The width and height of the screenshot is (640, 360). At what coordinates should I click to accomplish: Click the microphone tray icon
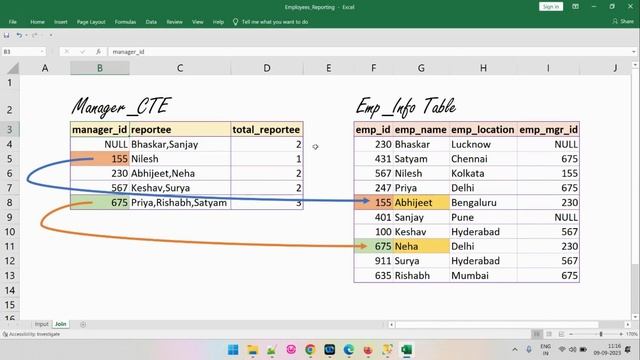click(x=529, y=350)
